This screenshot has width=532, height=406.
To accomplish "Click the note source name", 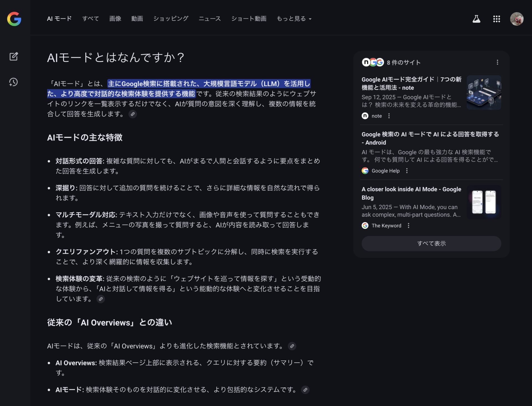I will [x=377, y=116].
